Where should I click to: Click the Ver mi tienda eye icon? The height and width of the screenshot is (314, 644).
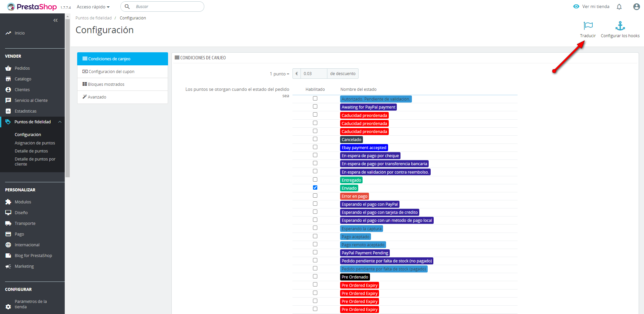coord(576,6)
